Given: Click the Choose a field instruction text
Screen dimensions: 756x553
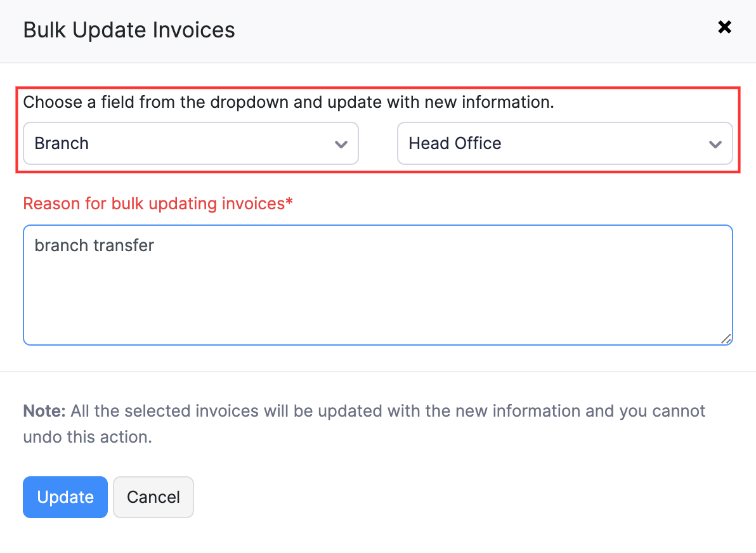Looking at the screenshot, I should point(289,102).
